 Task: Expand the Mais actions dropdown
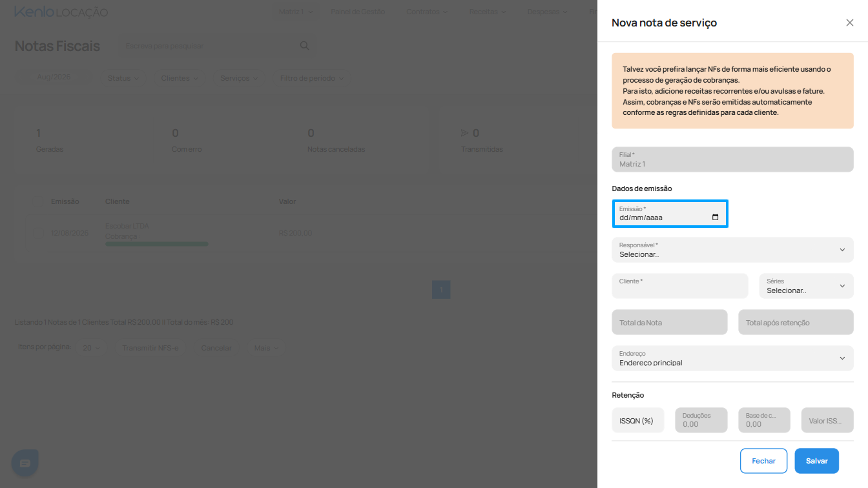pos(266,348)
